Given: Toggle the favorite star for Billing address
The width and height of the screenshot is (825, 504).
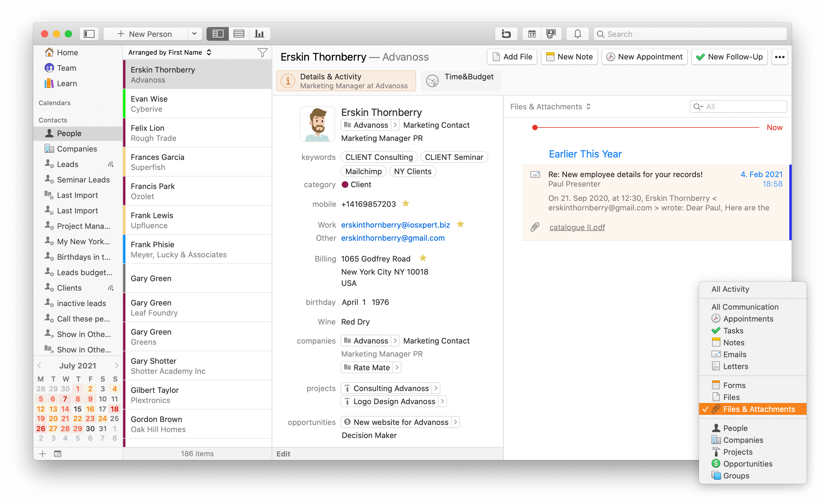Looking at the screenshot, I should [423, 258].
